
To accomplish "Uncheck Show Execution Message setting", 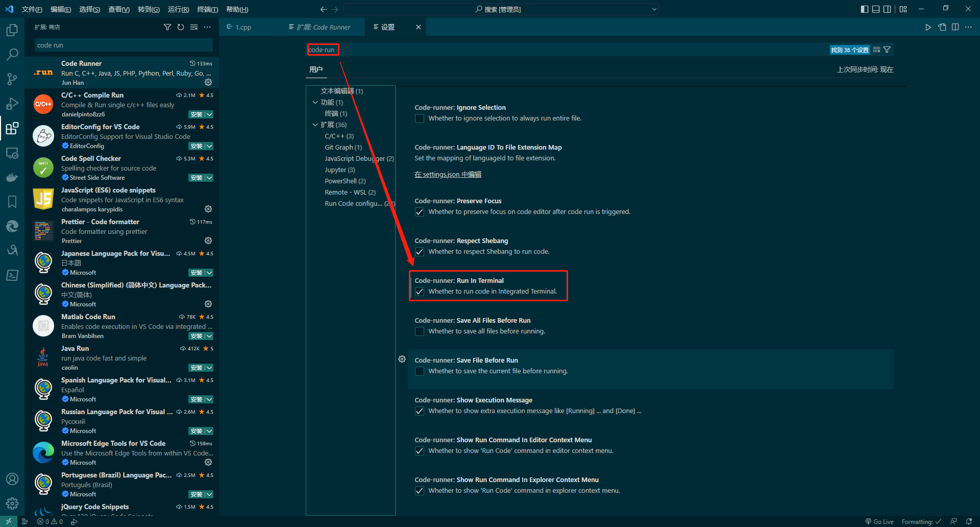I will click(420, 411).
